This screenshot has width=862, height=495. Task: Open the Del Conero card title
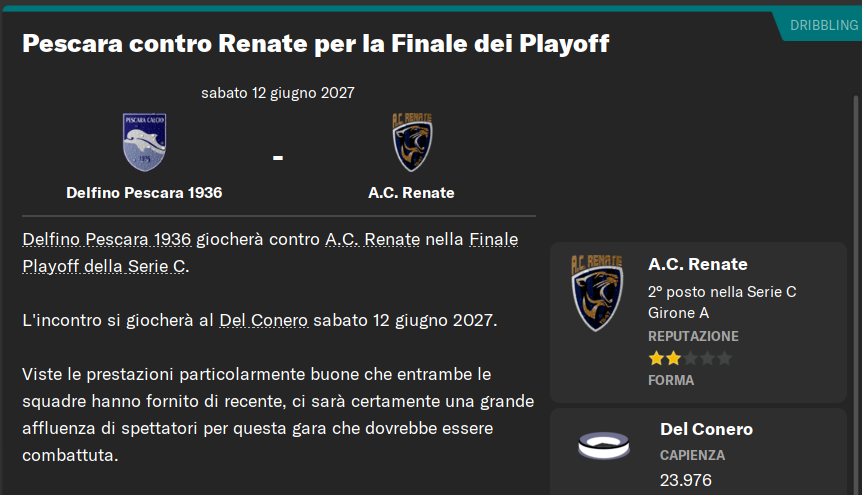tap(706, 429)
